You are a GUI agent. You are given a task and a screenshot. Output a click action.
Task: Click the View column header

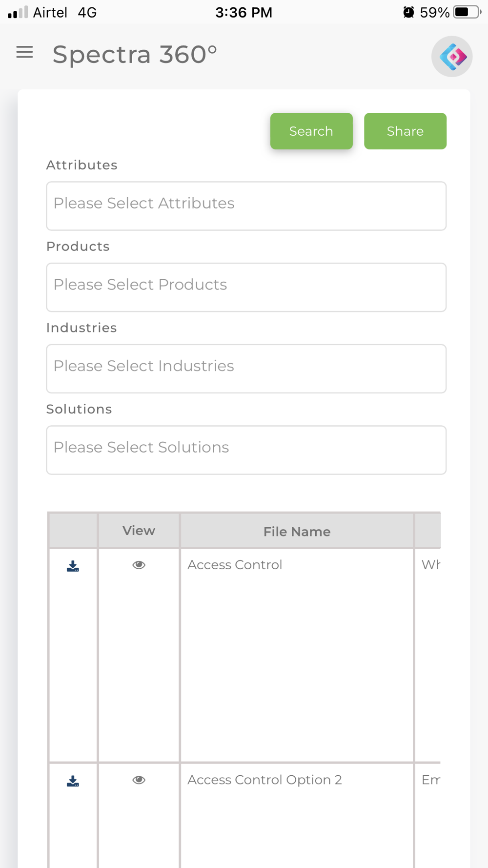pos(139,531)
